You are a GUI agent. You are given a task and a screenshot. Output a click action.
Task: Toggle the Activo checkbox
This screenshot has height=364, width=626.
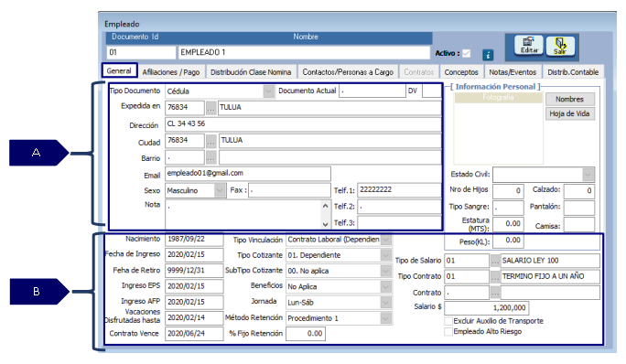click(466, 53)
